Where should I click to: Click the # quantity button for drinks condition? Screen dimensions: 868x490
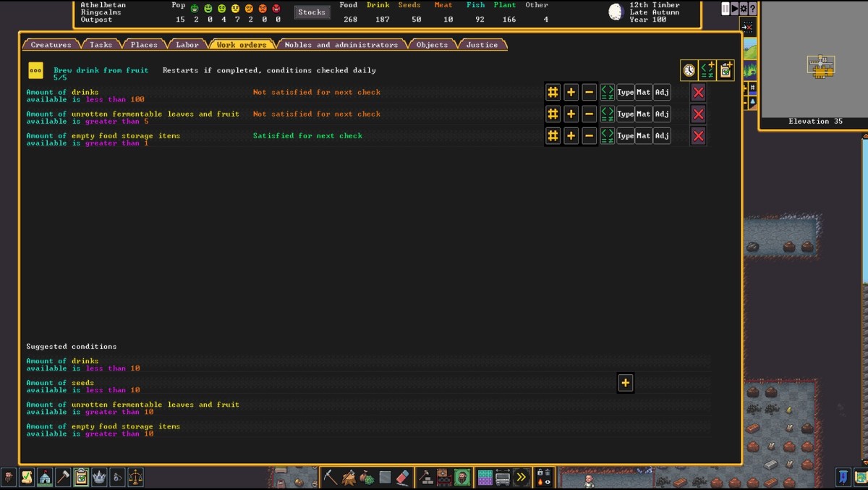tap(553, 93)
